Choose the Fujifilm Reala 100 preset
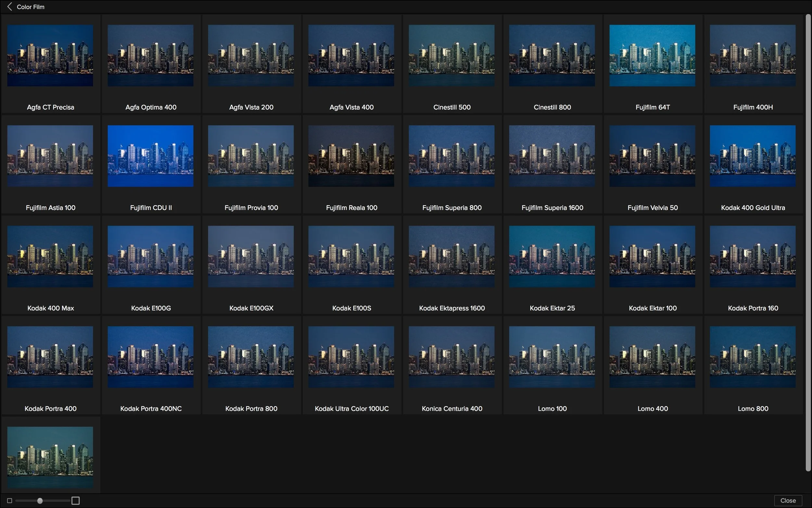This screenshot has height=508, width=812. click(351, 156)
